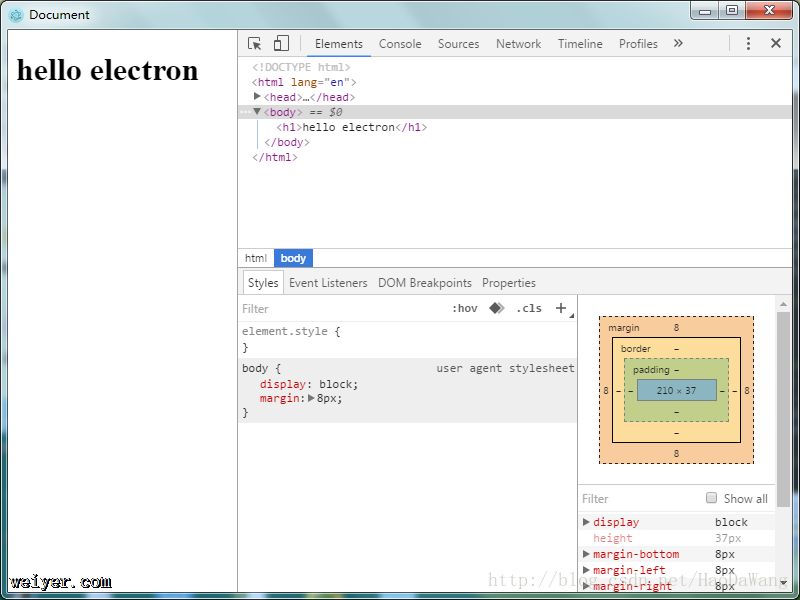This screenshot has height=600, width=800.
Task: Open the more tabs chevron
Action: pos(678,43)
